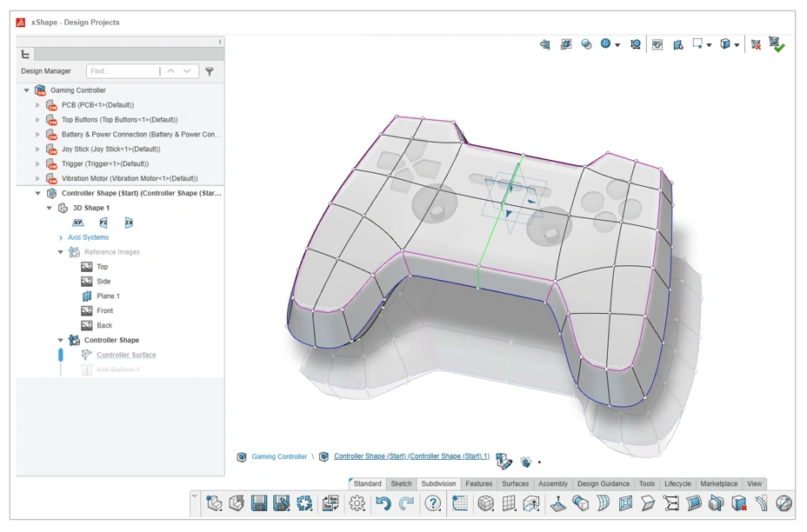Select the Side reference image
807x532 pixels.
(x=103, y=282)
